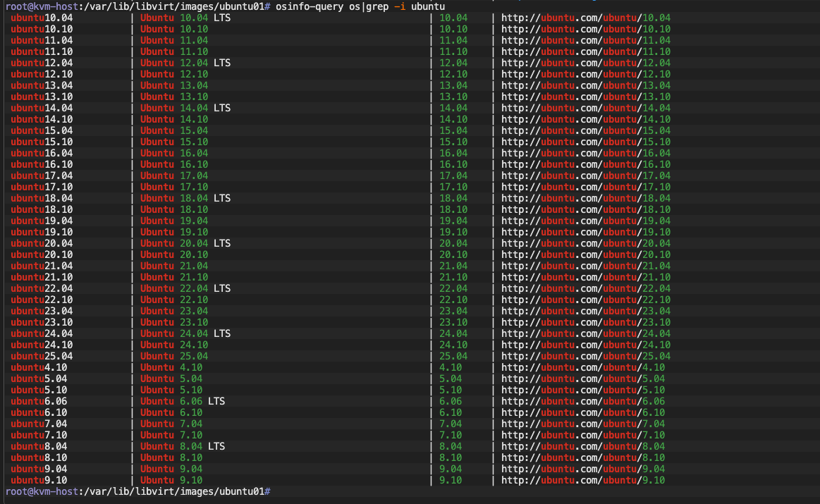
Task: Open the http://ubuntu.com/ubuntu/6.06 link
Action: tap(583, 401)
